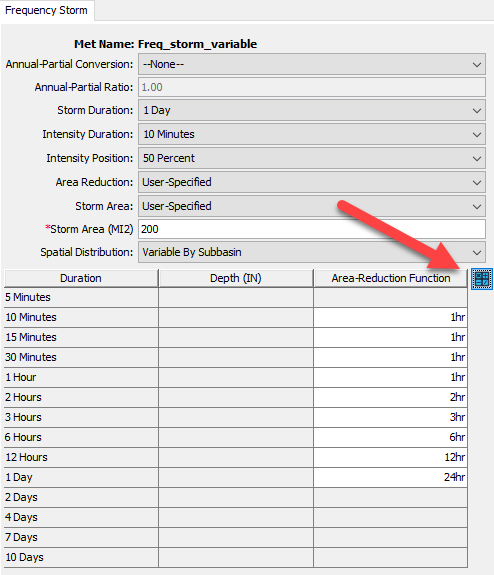The height and width of the screenshot is (575, 494).
Task: Click the Area-Reduction cell for 10 Minutes
Action: click(391, 317)
